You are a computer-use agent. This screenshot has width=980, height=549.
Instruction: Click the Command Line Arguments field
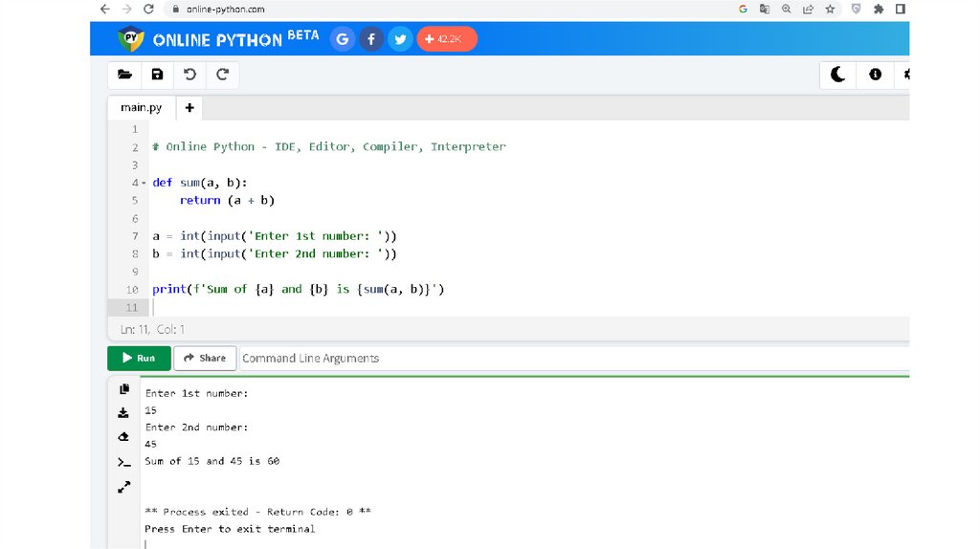click(x=479, y=359)
